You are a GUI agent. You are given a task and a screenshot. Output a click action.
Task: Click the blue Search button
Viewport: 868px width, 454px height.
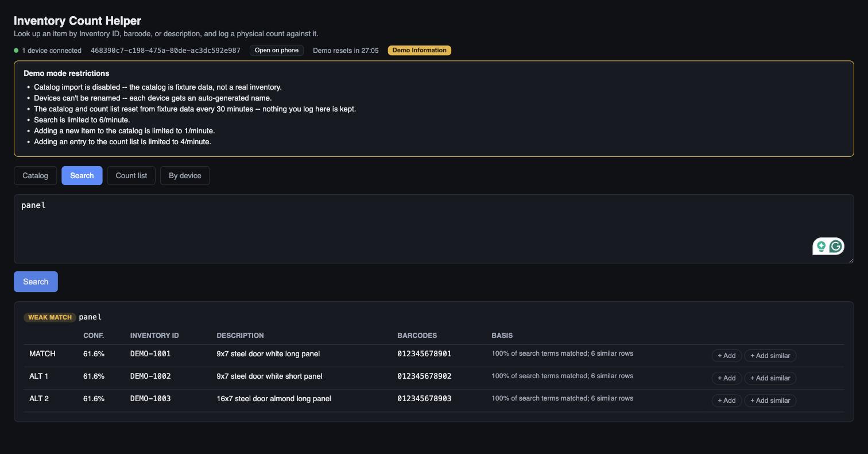[x=36, y=282]
